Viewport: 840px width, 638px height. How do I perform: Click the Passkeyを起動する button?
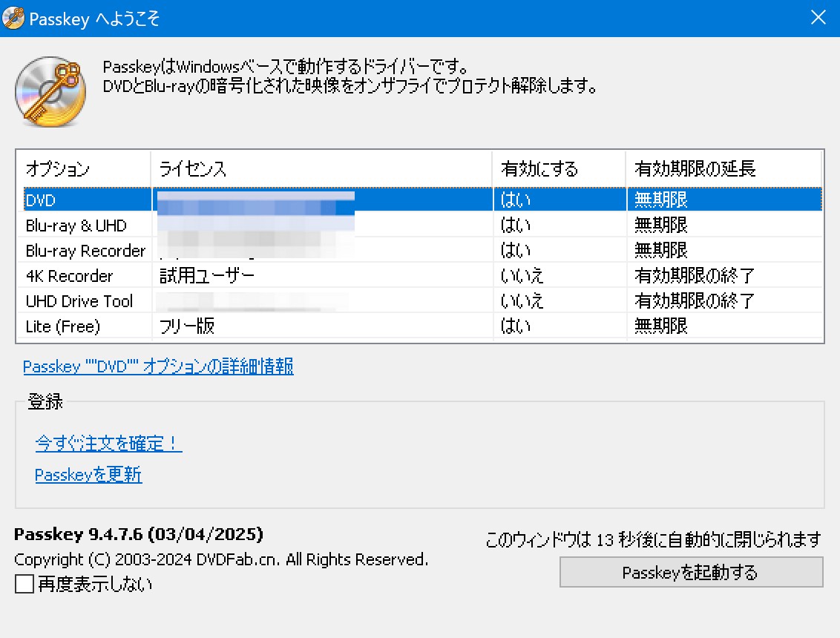pyautogui.click(x=691, y=572)
